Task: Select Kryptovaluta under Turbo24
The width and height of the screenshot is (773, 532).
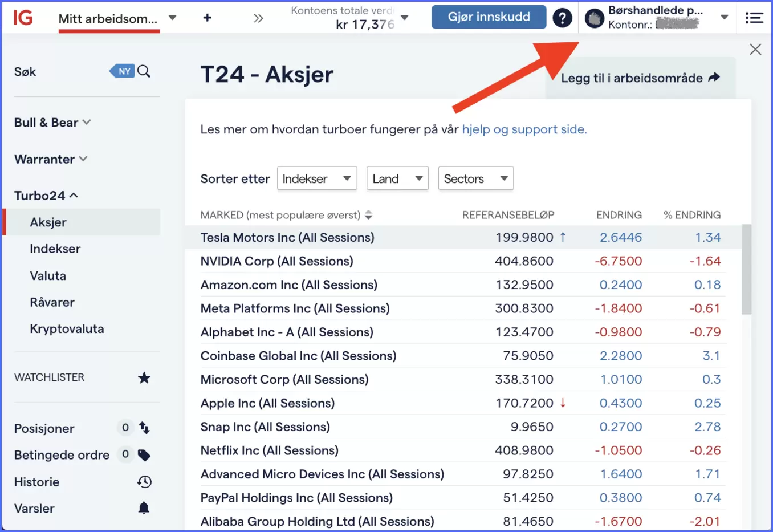Action: 67,328
